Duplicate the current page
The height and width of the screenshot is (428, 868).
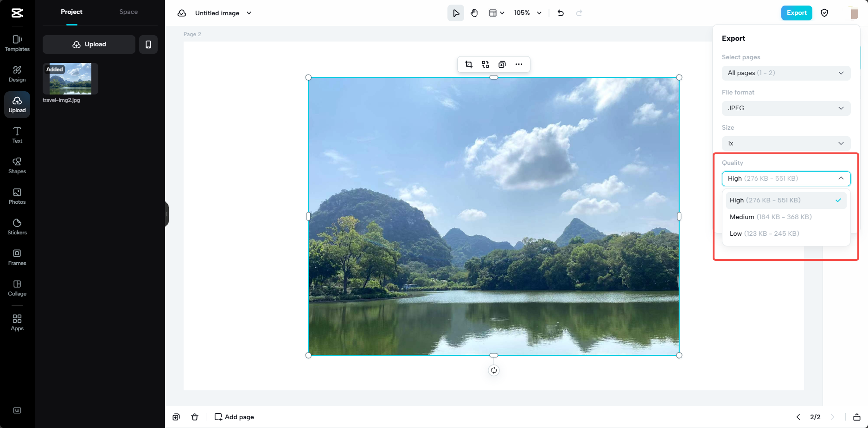[176, 417]
